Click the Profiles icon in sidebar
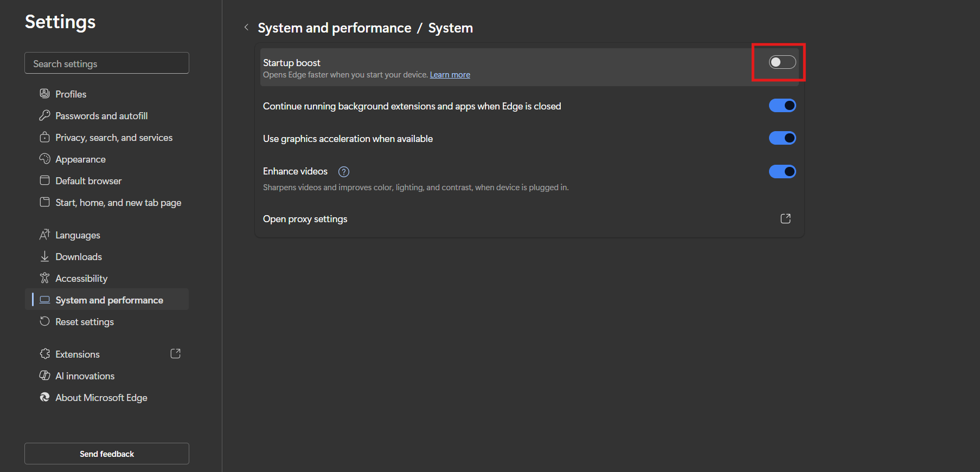This screenshot has width=980, height=472. click(44, 94)
